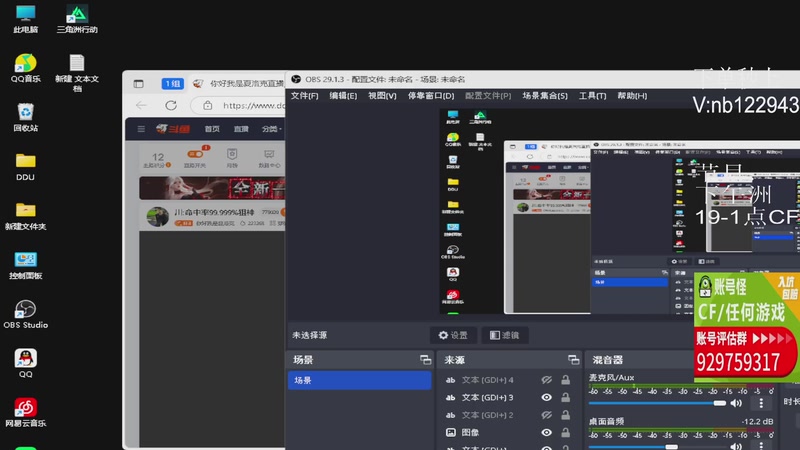800x450 pixels.
Task: Toggle the 直播开关 switch in browser
Action: click(x=195, y=154)
